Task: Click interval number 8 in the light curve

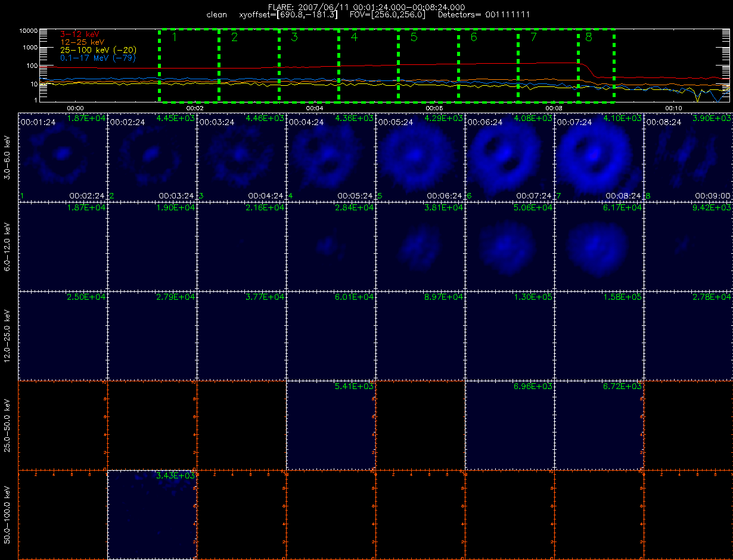Action: 589,38
